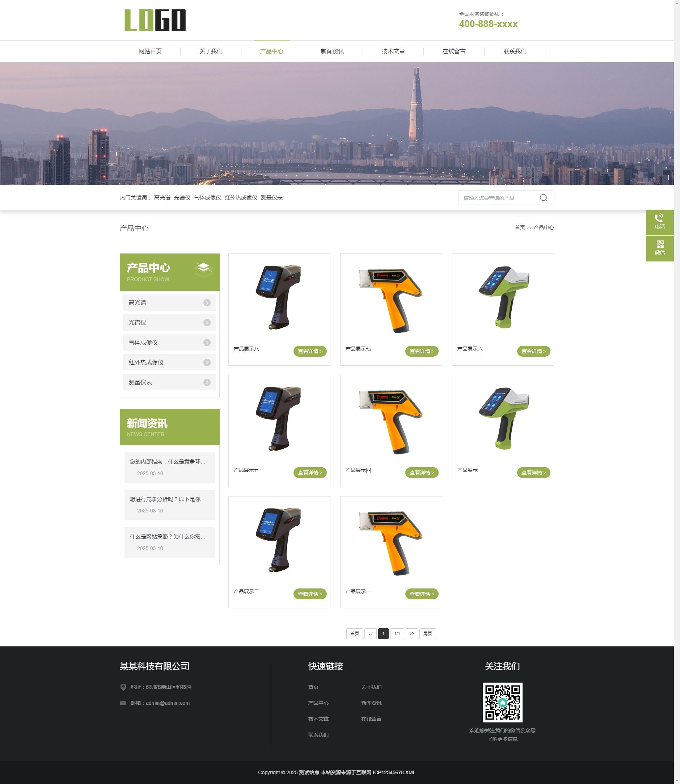Click the WeChat QR icon in sidebar
Screen dimensions: 680x784
pos(660,244)
